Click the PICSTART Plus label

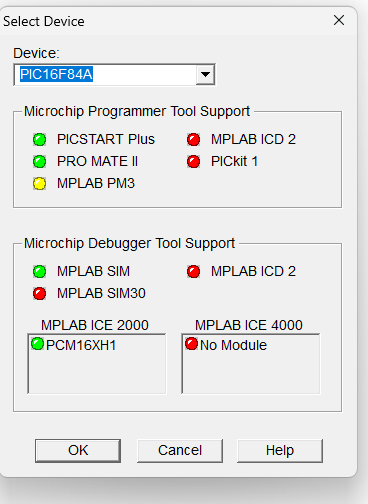[x=106, y=139]
